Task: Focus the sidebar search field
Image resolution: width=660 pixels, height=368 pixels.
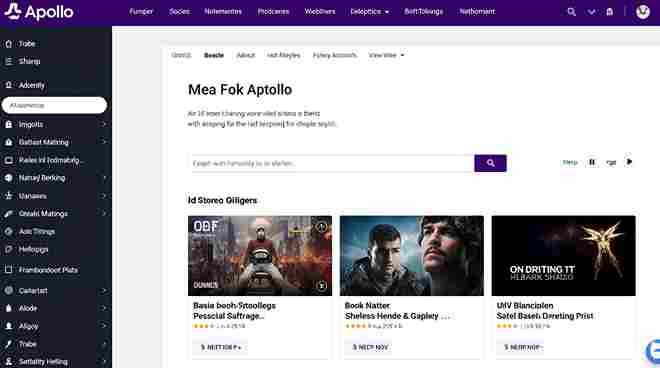Action: pos(54,105)
